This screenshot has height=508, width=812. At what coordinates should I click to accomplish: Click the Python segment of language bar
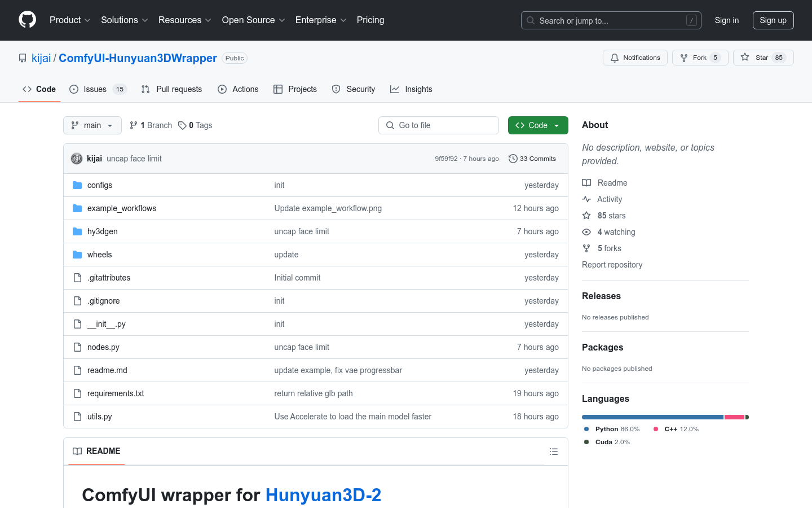click(652, 417)
